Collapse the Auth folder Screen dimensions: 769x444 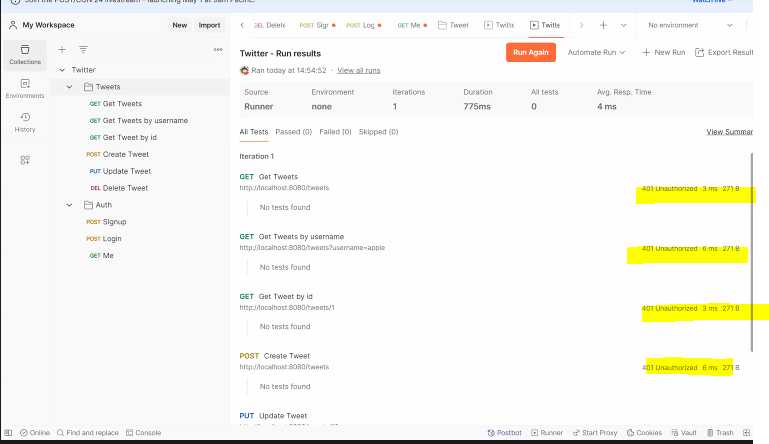69,205
